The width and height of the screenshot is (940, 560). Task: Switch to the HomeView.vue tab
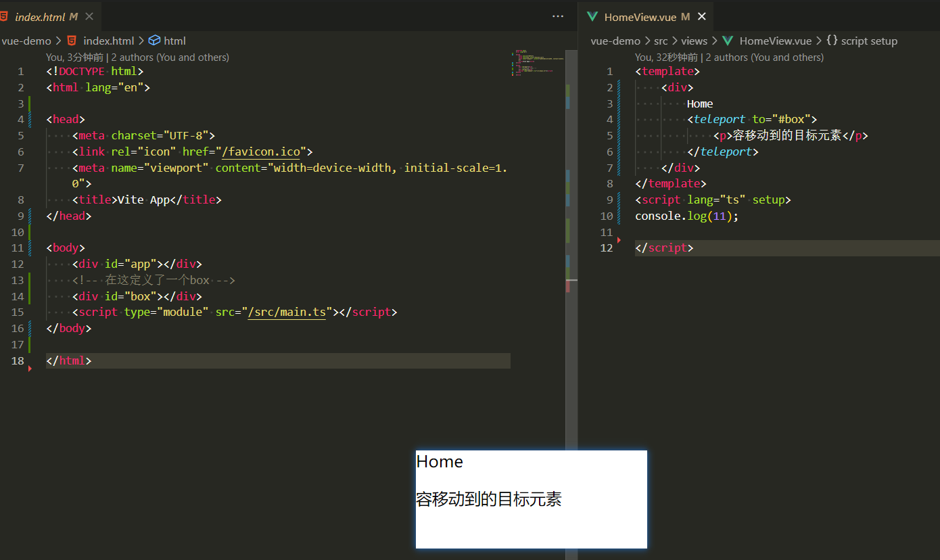[647, 17]
